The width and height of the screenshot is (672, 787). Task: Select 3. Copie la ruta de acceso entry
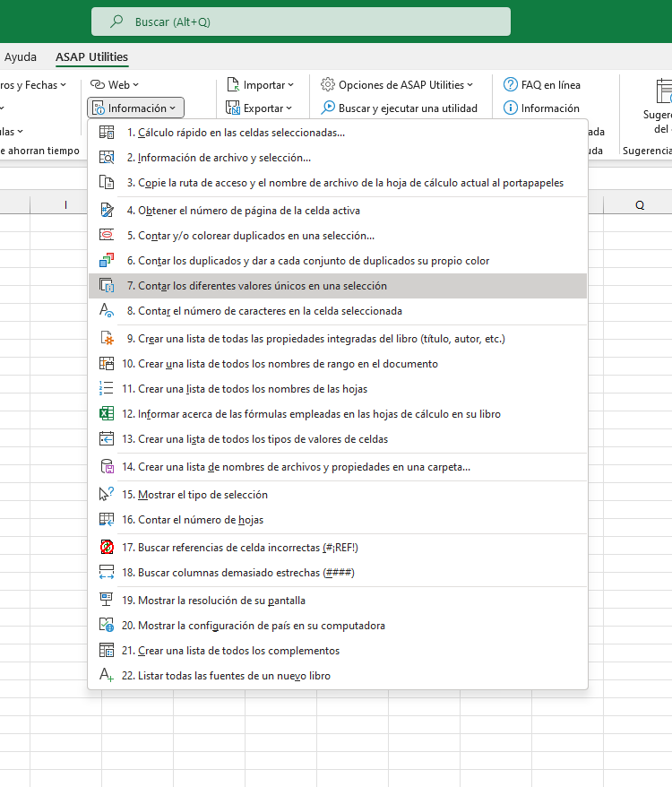(x=337, y=183)
